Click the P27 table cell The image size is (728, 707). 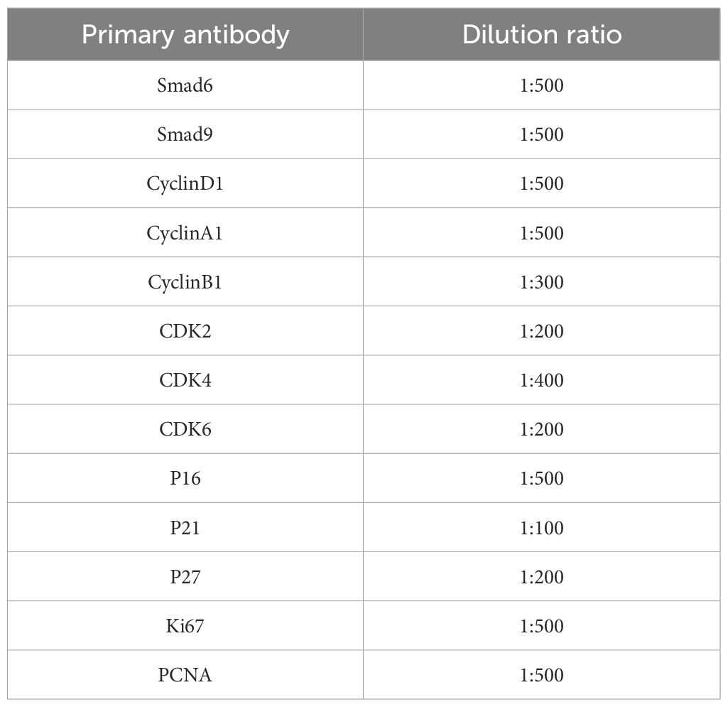pos(185,577)
